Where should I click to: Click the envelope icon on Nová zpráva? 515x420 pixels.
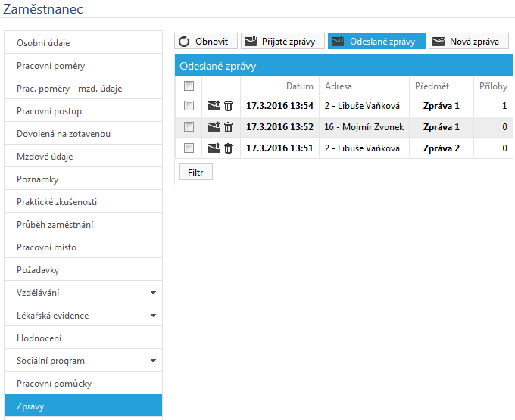(x=439, y=42)
